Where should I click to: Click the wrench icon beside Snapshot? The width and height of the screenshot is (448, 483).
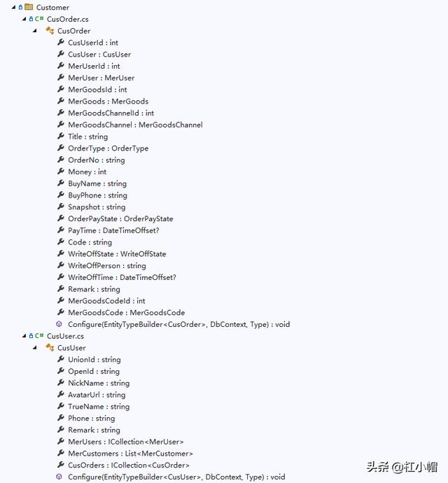[x=61, y=206]
